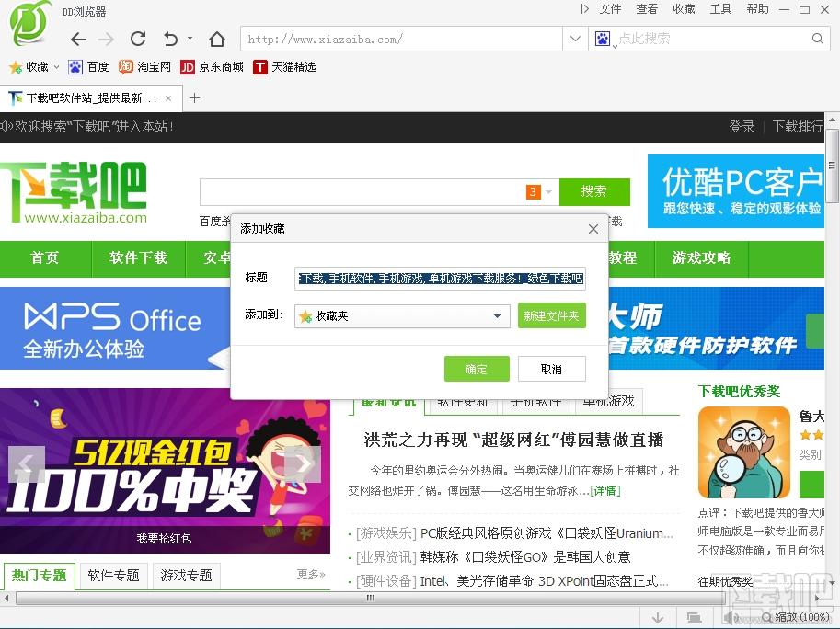Click the 鲁大师 app icon thumbnail
The height and width of the screenshot is (629, 840).
pyautogui.click(x=744, y=452)
